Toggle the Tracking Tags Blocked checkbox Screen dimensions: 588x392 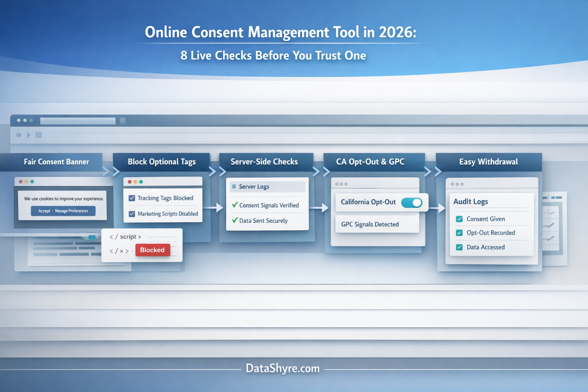click(x=132, y=198)
